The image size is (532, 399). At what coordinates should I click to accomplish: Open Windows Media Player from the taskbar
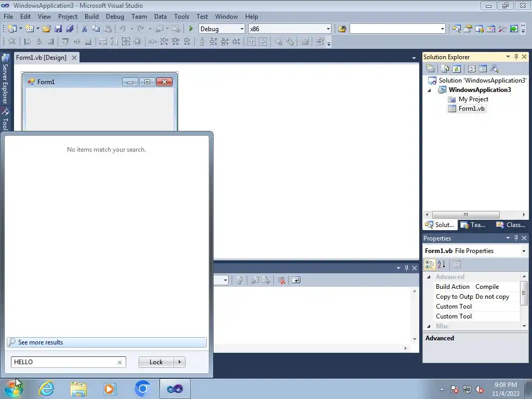[110, 389]
